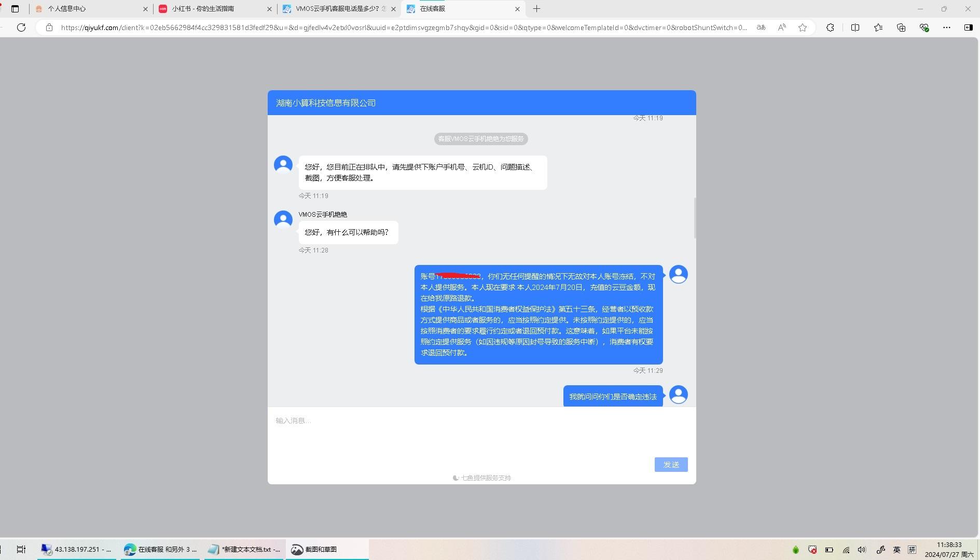
Task: Click the battery icon in system tray
Action: coord(829,550)
